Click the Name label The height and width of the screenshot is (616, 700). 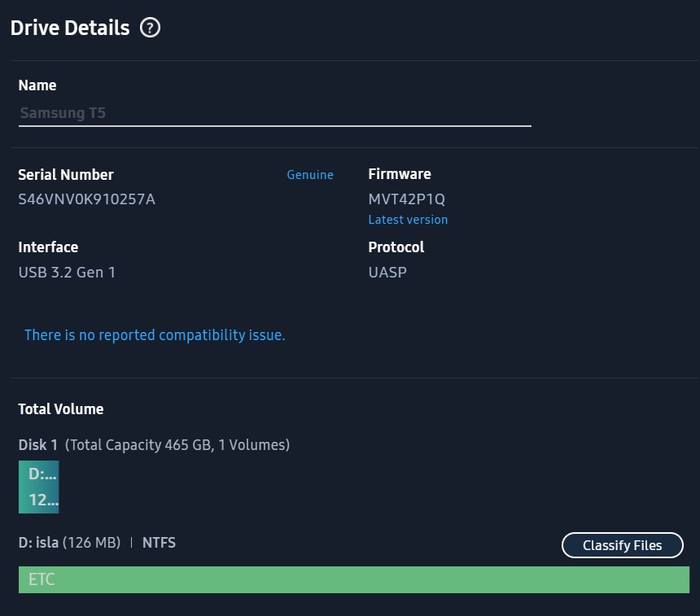pyautogui.click(x=37, y=85)
